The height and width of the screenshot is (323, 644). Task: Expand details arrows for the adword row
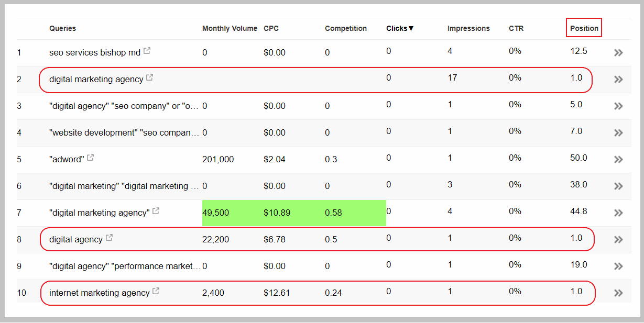click(618, 159)
